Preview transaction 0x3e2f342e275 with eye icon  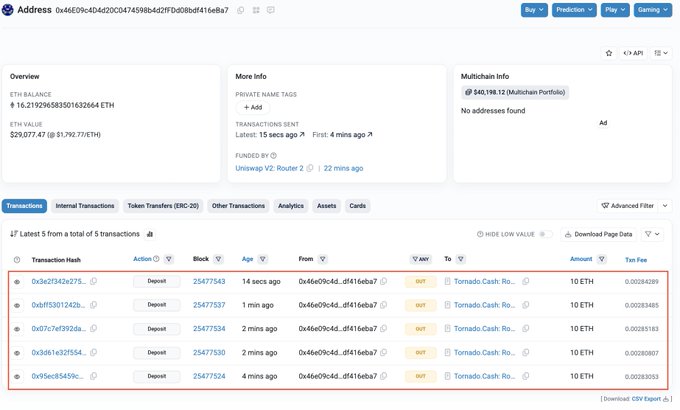(17, 282)
